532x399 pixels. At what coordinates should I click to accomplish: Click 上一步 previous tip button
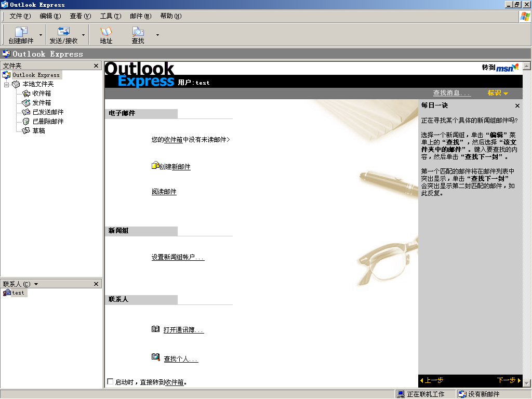pyautogui.click(x=432, y=380)
